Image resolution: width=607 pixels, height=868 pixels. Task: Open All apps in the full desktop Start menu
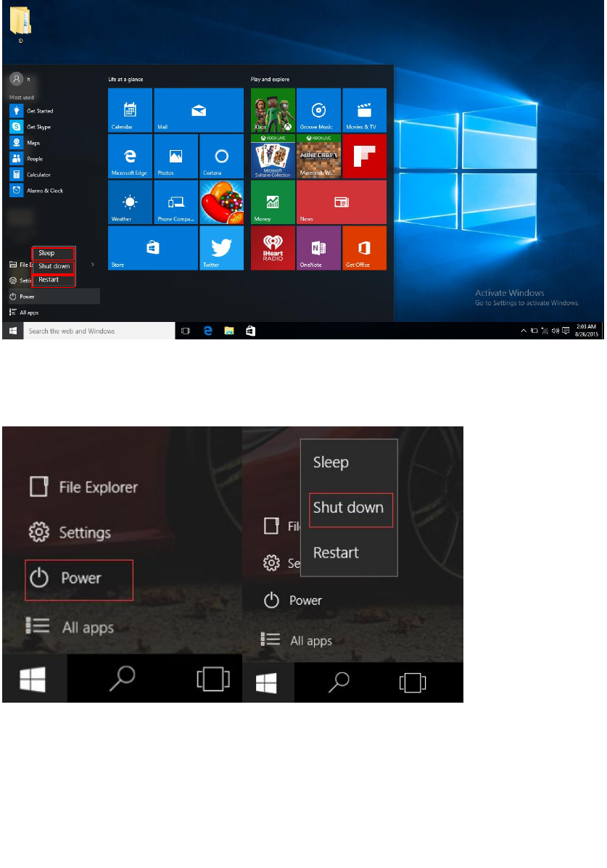54,313
